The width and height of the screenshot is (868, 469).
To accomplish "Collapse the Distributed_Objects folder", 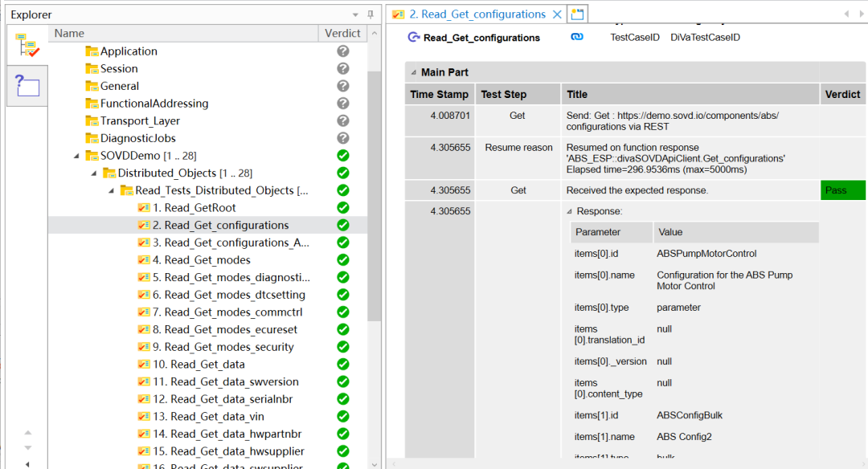I will click(94, 173).
